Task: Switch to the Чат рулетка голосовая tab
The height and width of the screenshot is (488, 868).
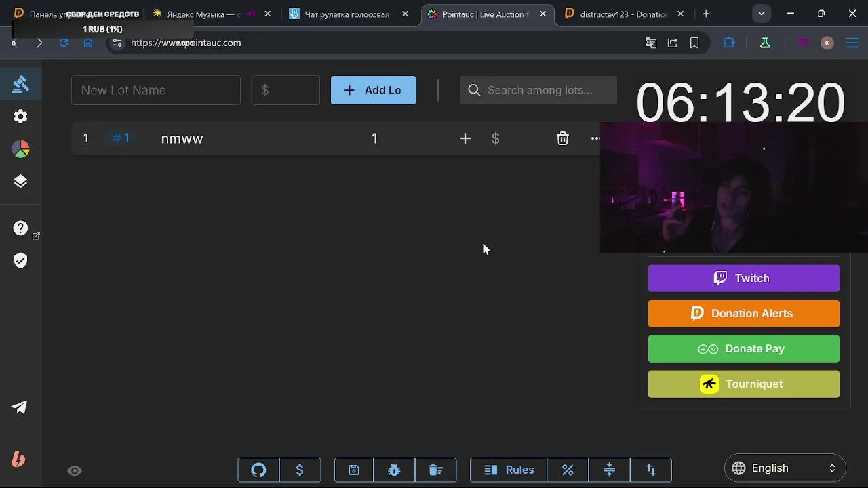Action: (x=350, y=14)
